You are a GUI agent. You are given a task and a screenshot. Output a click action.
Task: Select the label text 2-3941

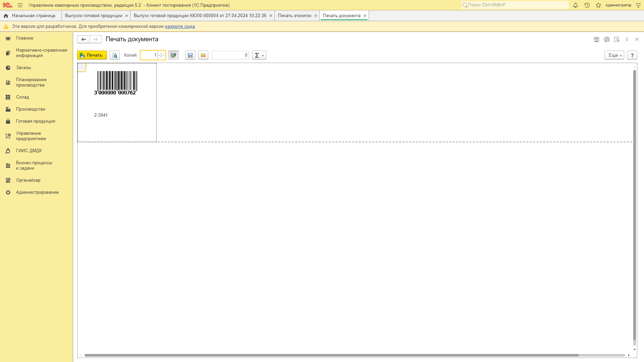101,115
